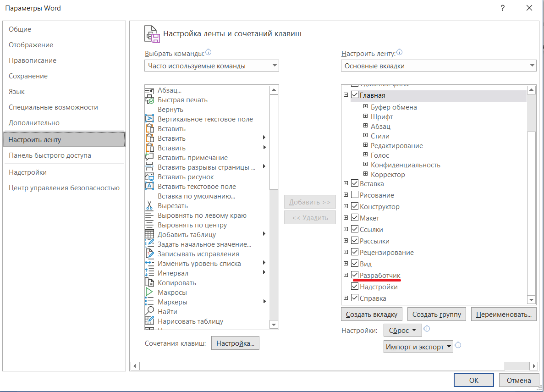This screenshot has width=544, height=392.
Task: Toggle the Вид checkbox
Action: coord(355,263)
